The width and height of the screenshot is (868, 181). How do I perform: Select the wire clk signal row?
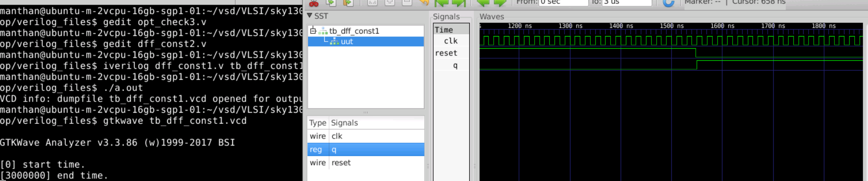tap(366, 136)
